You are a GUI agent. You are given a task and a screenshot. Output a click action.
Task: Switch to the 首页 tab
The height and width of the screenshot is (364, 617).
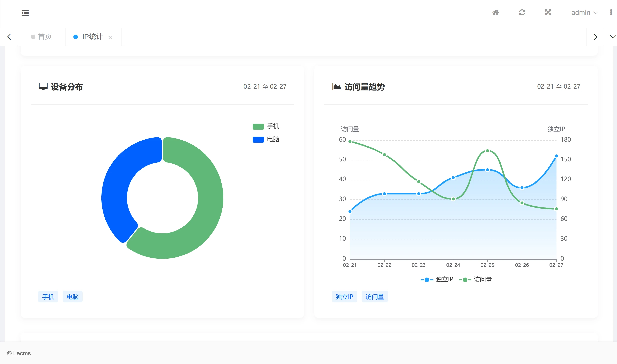(42, 37)
